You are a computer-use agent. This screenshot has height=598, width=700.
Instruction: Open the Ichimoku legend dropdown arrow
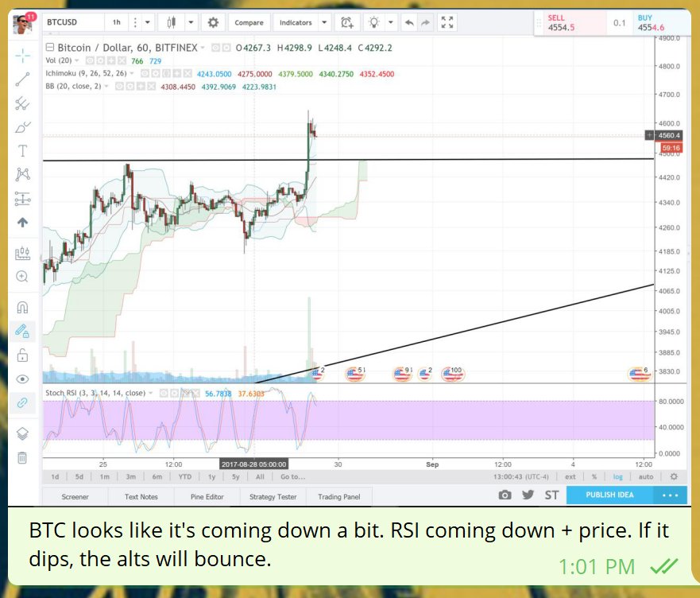132,73
